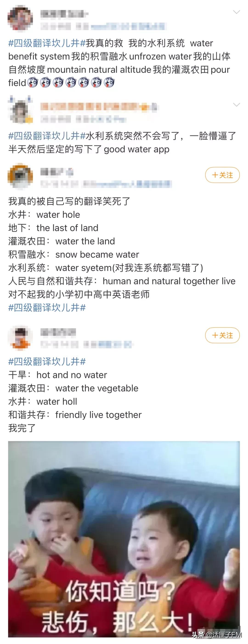Screen dimensions: 248x644
Task: Tap avatar of the "good water app" poster
Action: pyautogui.click(x=20, y=110)
